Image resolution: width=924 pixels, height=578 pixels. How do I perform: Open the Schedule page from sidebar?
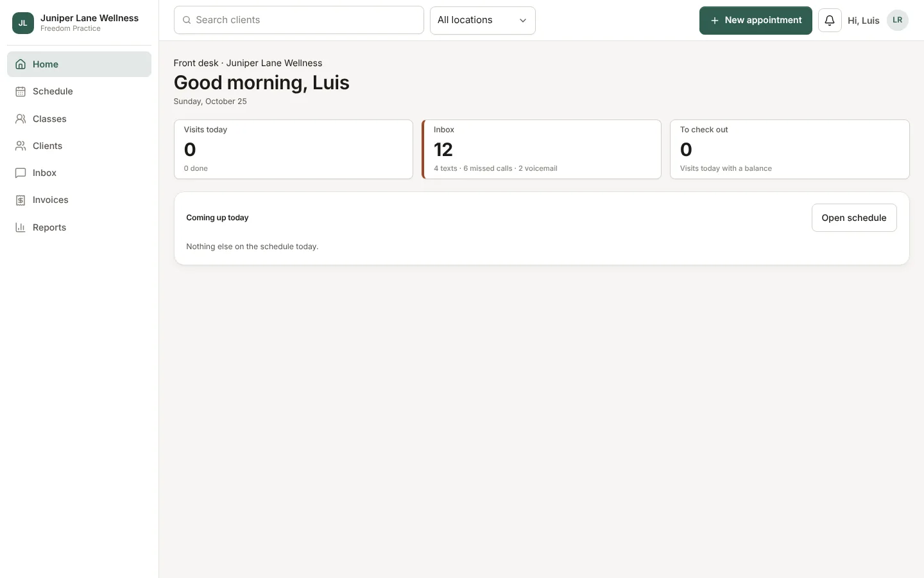(x=80, y=91)
